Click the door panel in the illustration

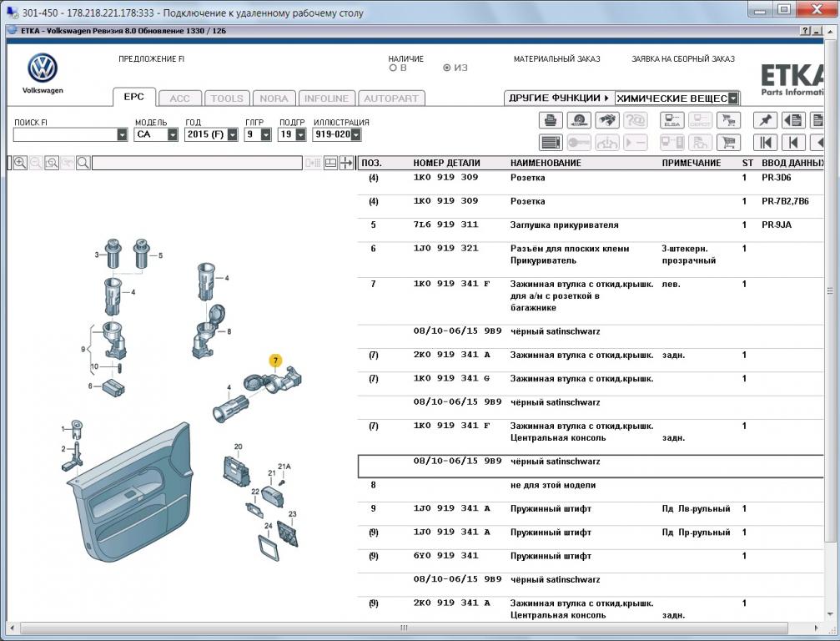130,493
